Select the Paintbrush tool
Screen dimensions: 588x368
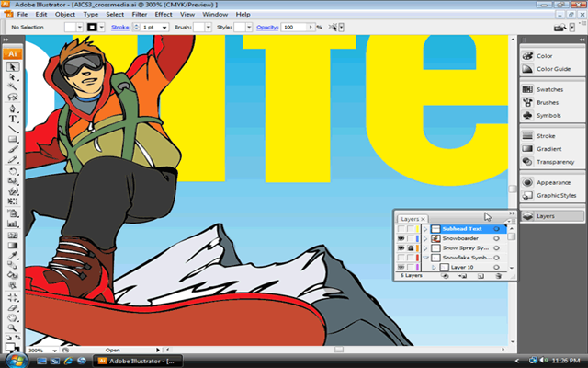(12, 149)
